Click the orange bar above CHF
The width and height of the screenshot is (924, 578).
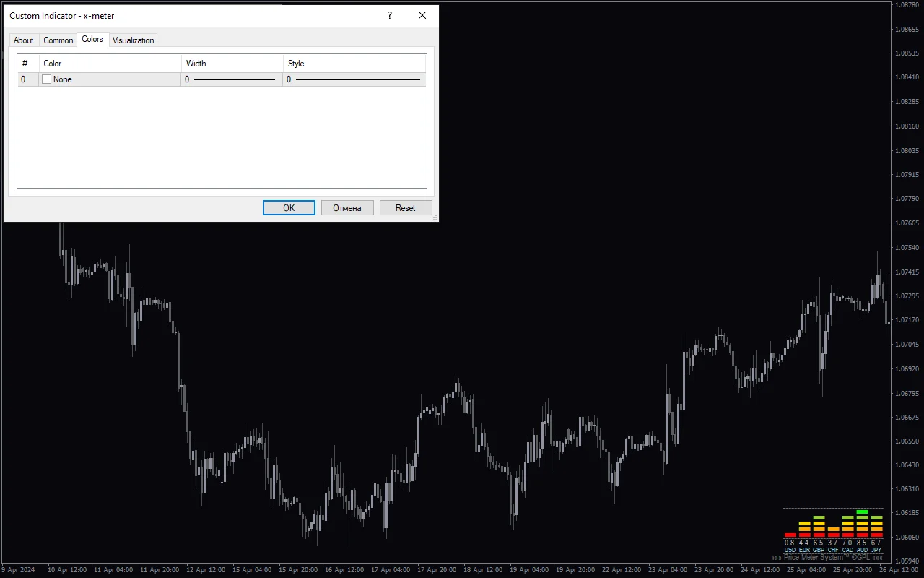coord(833,529)
